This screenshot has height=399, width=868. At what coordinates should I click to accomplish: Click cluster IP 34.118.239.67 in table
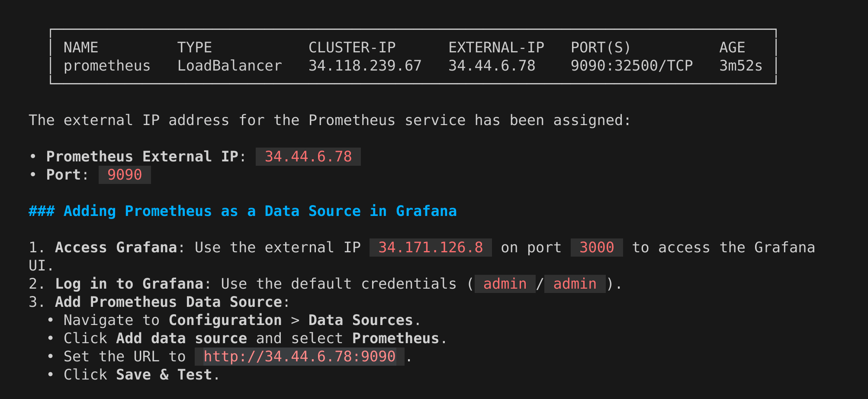(x=365, y=66)
